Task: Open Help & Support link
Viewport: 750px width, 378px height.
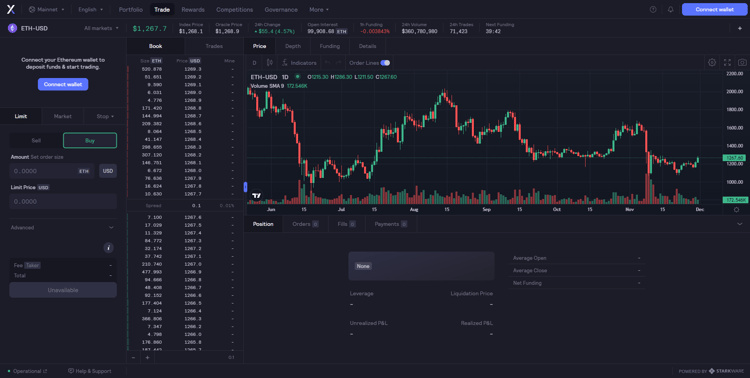Action: [90, 371]
